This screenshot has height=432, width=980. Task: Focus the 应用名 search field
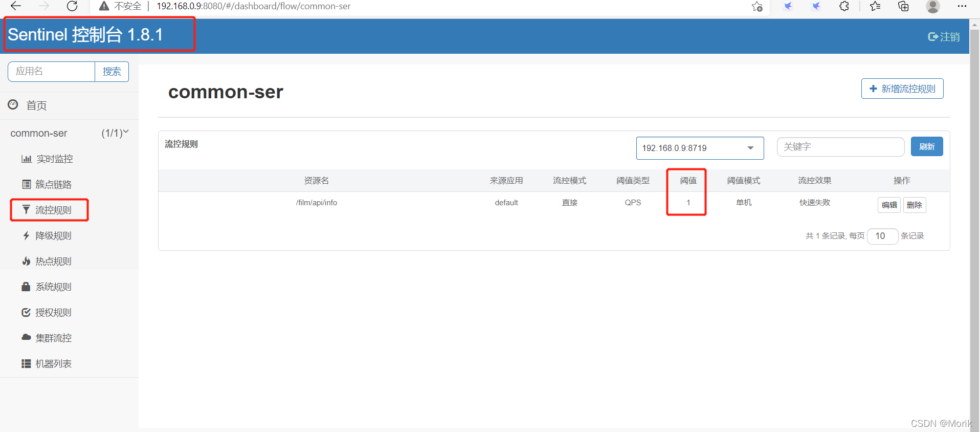51,72
